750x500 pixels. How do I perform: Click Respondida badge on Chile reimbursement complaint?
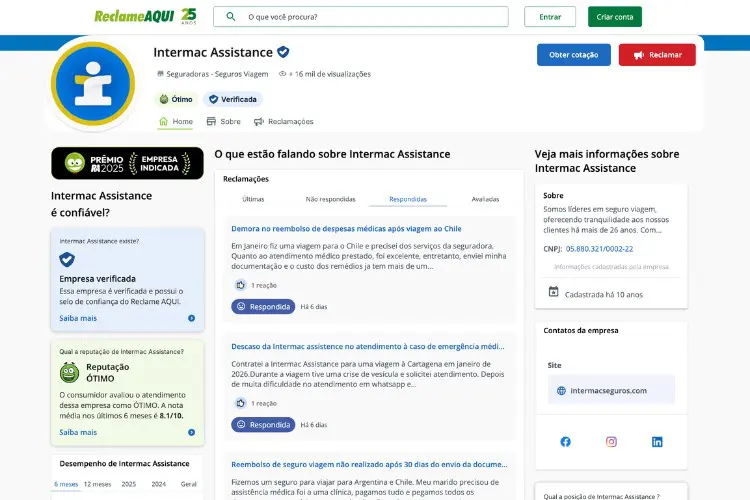[x=263, y=307]
